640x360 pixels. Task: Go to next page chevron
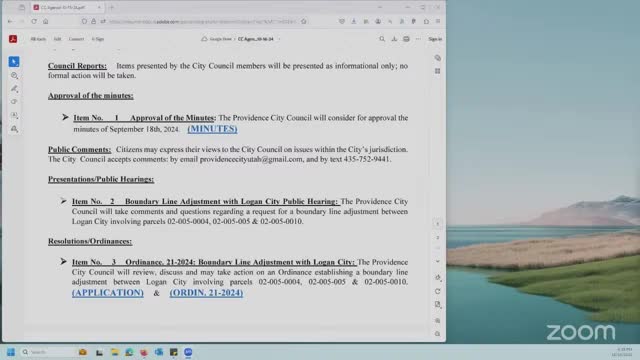[438, 261]
